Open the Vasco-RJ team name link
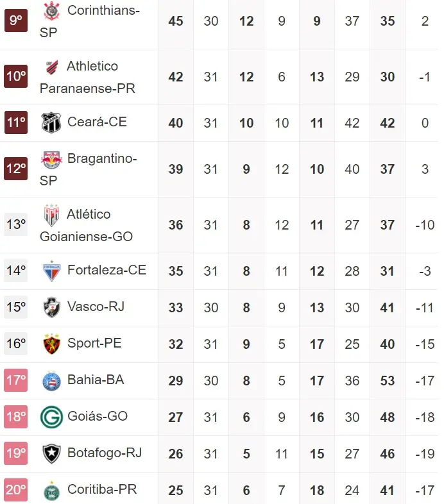 pyautogui.click(x=96, y=307)
